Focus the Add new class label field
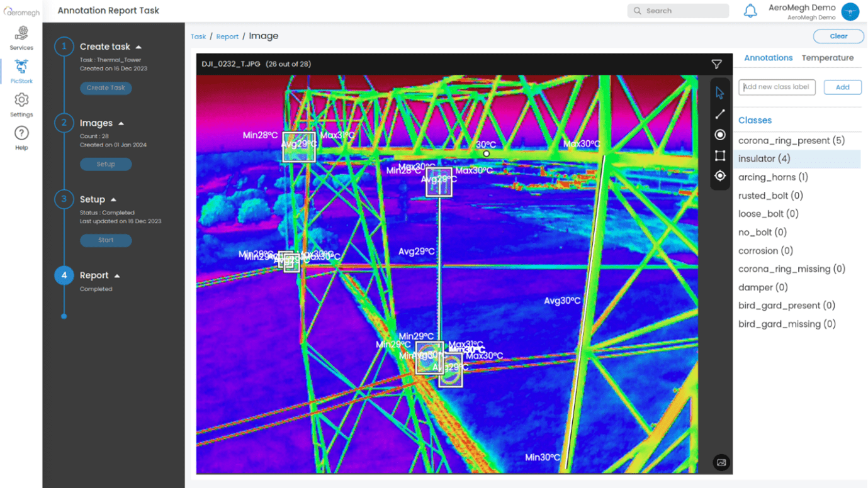 (777, 87)
